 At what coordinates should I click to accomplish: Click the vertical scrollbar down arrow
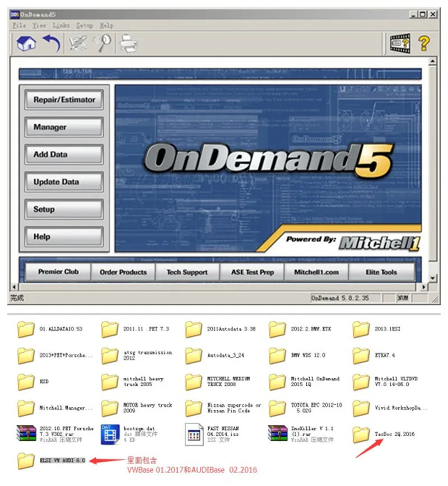tap(433, 278)
